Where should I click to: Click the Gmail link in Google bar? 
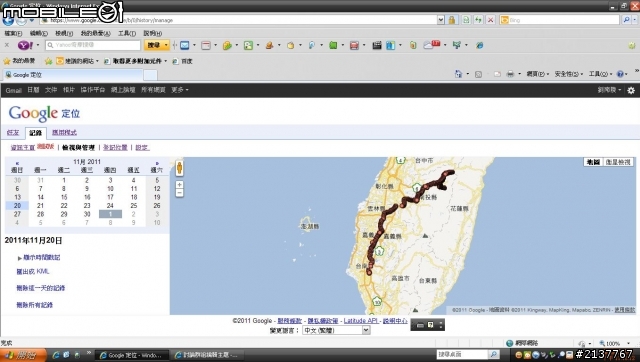[13, 90]
